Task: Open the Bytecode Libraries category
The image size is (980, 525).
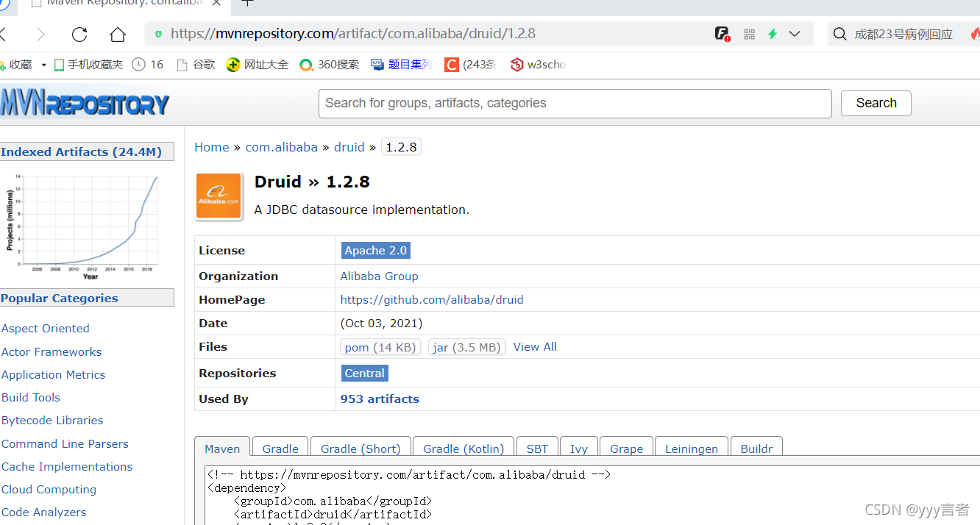Action: pos(52,421)
